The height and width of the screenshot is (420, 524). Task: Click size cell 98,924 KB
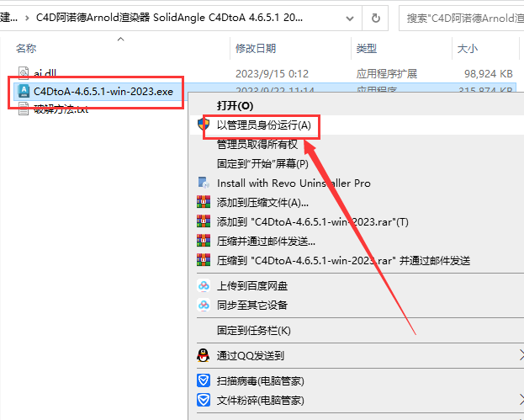[x=488, y=73]
